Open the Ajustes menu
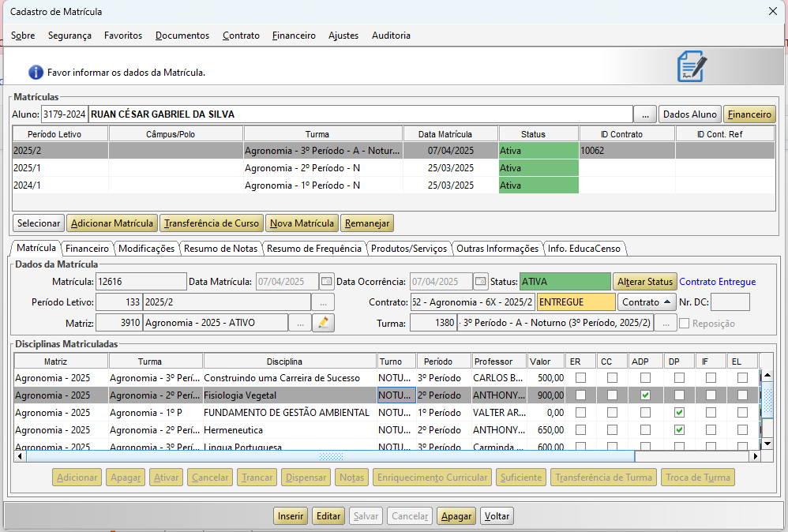Image resolution: width=788 pixels, height=532 pixels. pos(343,36)
